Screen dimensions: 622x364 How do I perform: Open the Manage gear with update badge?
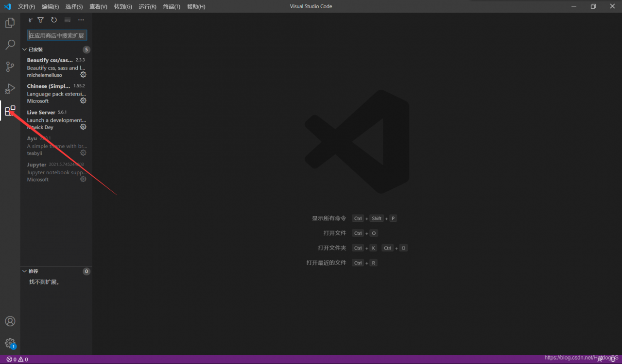(x=10, y=343)
